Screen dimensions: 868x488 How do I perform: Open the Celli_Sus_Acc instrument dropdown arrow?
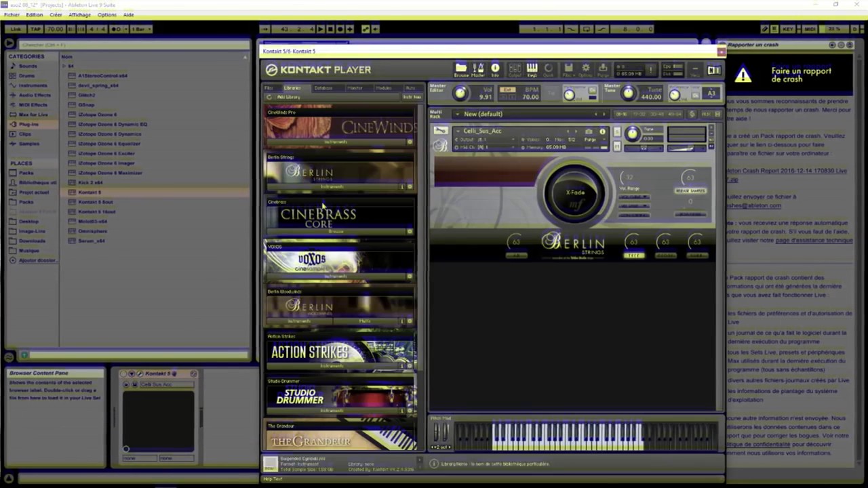(457, 131)
